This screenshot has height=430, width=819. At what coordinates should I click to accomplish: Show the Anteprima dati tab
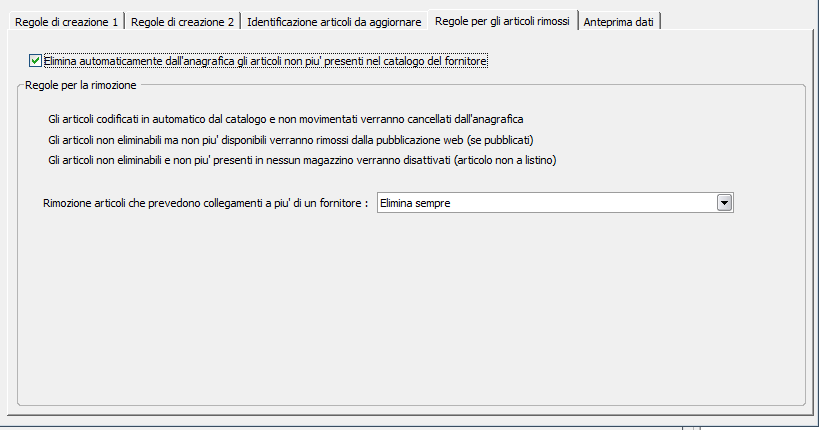click(619, 21)
